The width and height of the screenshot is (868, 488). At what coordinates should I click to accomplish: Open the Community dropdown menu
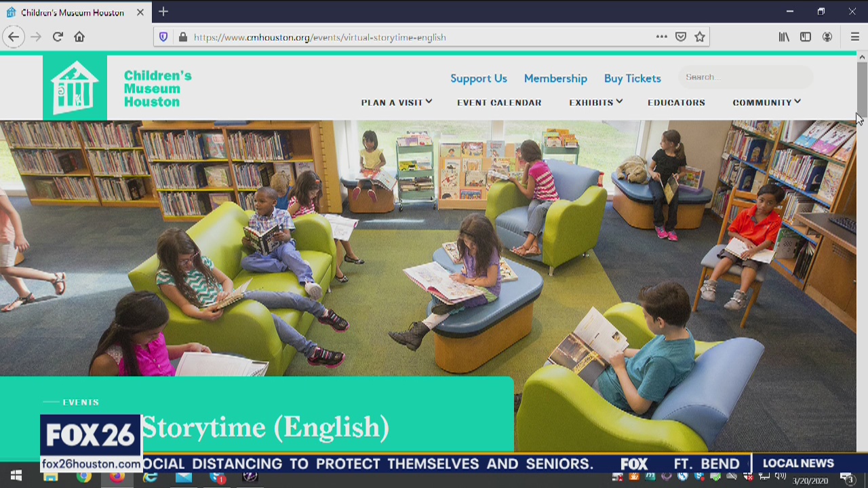pos(766,102)
